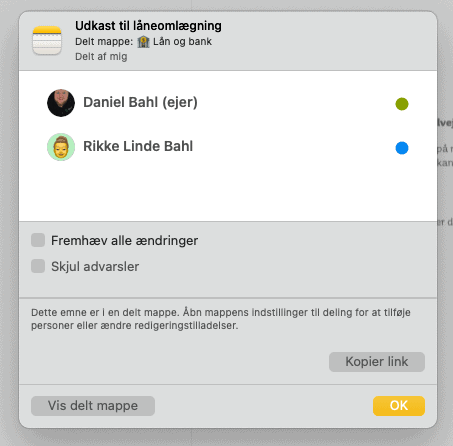Viewport: 453px width, 446px height.
Task: Click the Udkast til låneomlægning title
Action: pos(148,26)
